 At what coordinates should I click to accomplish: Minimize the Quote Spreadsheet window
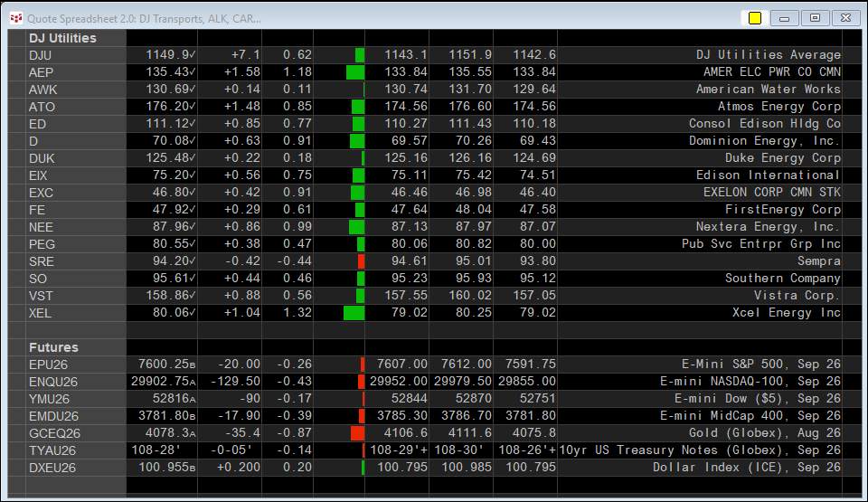784,18
